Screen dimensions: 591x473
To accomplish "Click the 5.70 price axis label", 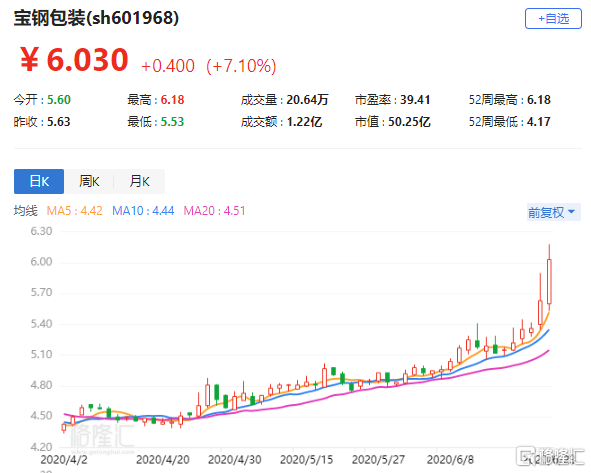I will (41, 292).
